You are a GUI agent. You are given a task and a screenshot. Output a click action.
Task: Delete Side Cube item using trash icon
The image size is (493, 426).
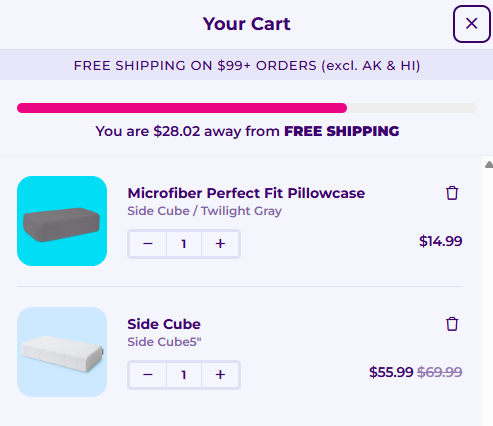(x=452, y=324)
